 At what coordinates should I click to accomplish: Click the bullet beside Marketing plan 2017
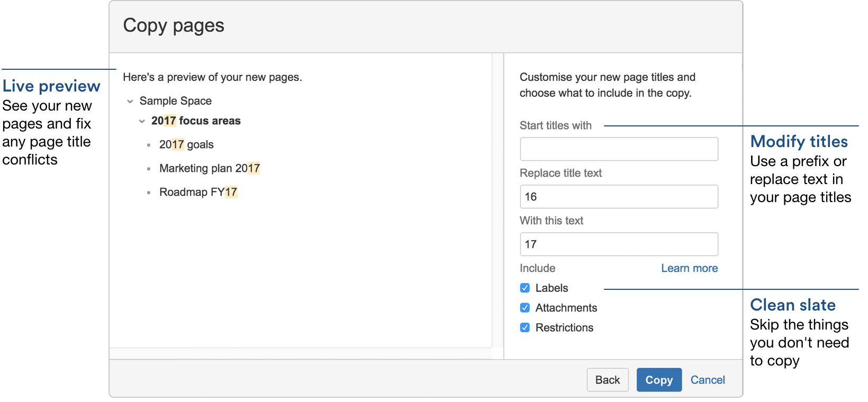[149, 169]
